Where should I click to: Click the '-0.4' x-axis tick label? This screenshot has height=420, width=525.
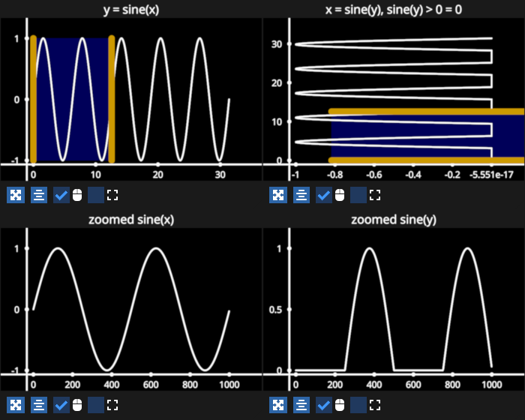413,175
